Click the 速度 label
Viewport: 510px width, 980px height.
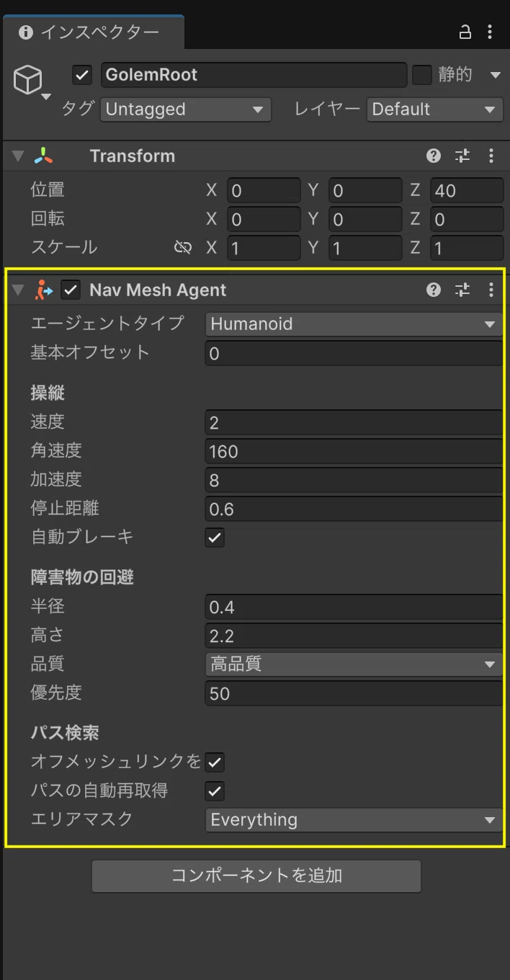[x=48, y=422]
